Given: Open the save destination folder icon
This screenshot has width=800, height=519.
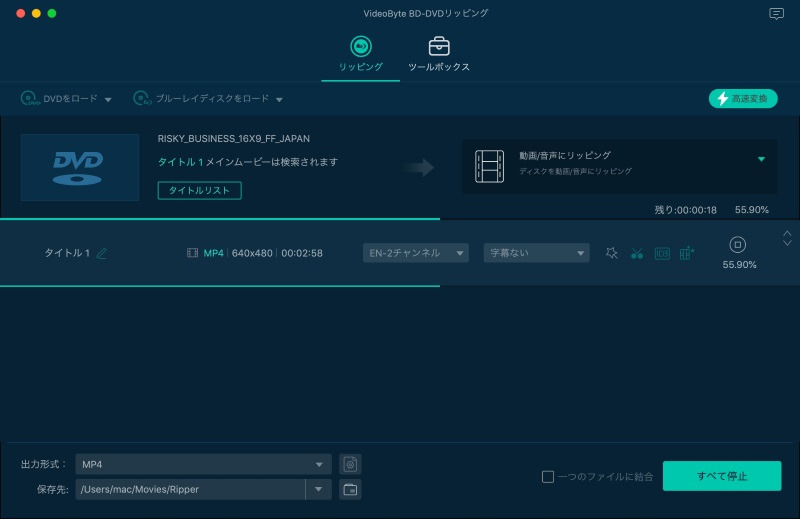Looking at the screenshot, I should coord(350,489).
